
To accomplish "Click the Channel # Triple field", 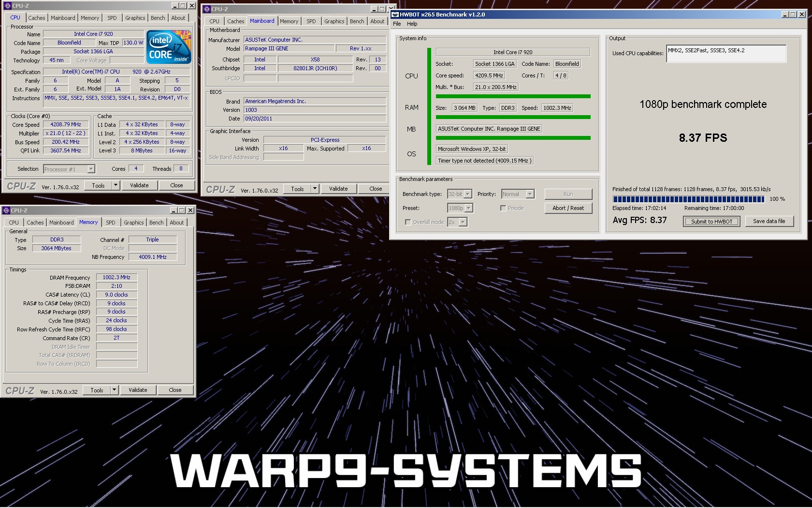I will pos(153,239).
